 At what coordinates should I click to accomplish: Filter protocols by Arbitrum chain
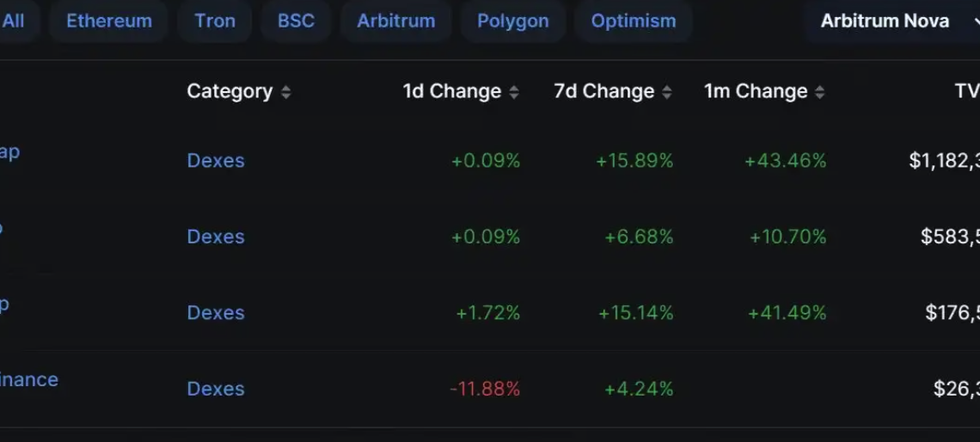point(395,21)
